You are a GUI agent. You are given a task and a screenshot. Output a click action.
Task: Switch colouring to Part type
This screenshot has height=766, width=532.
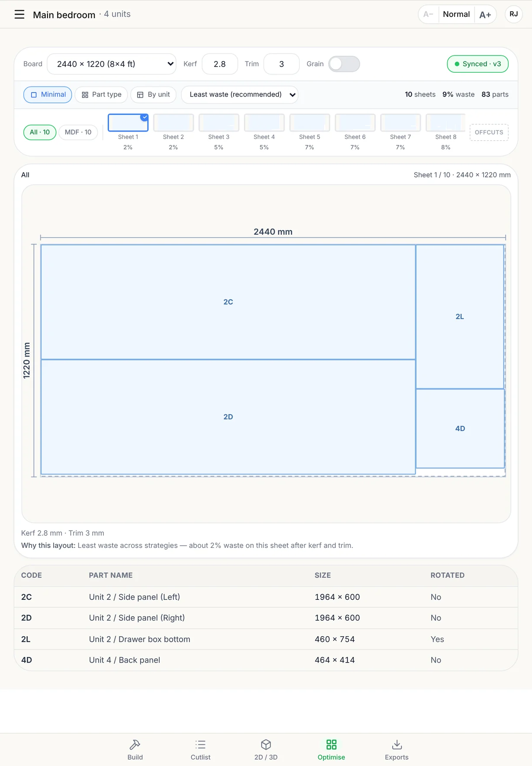(101, 95)
